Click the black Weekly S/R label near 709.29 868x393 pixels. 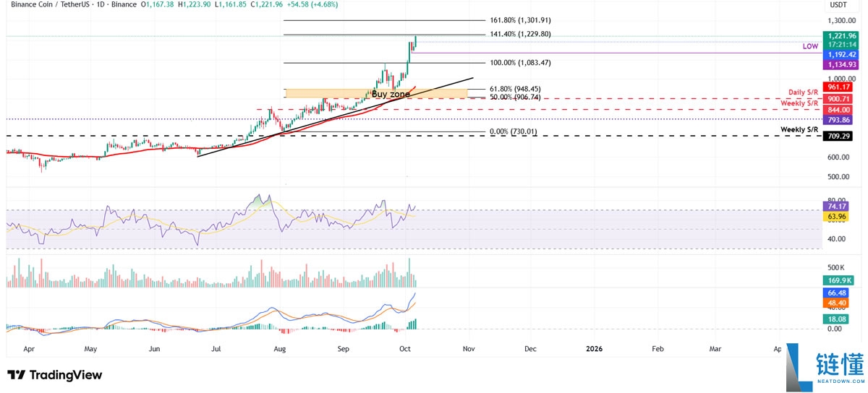point(800,129)
